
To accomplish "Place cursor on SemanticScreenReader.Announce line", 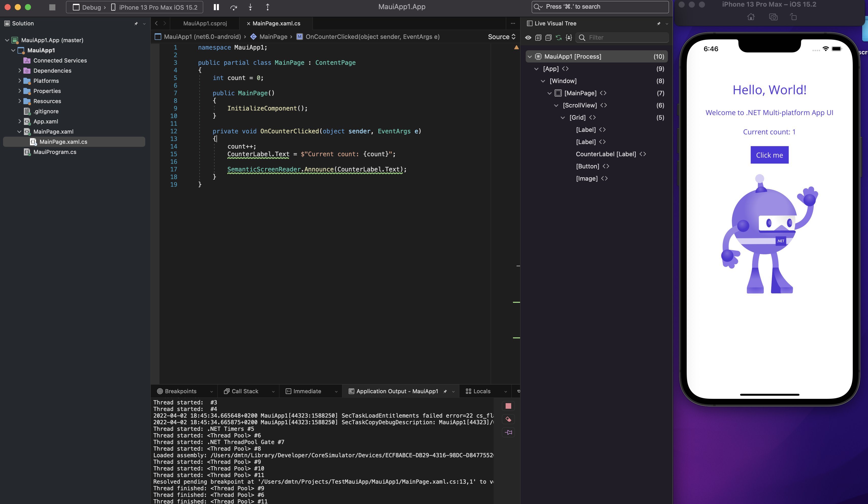I will point(317,169).
